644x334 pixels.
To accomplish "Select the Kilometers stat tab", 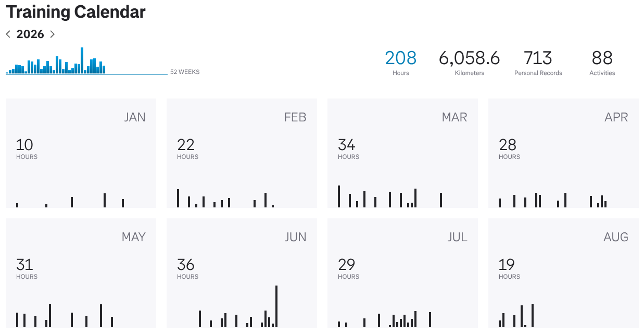I will point(470,63).
